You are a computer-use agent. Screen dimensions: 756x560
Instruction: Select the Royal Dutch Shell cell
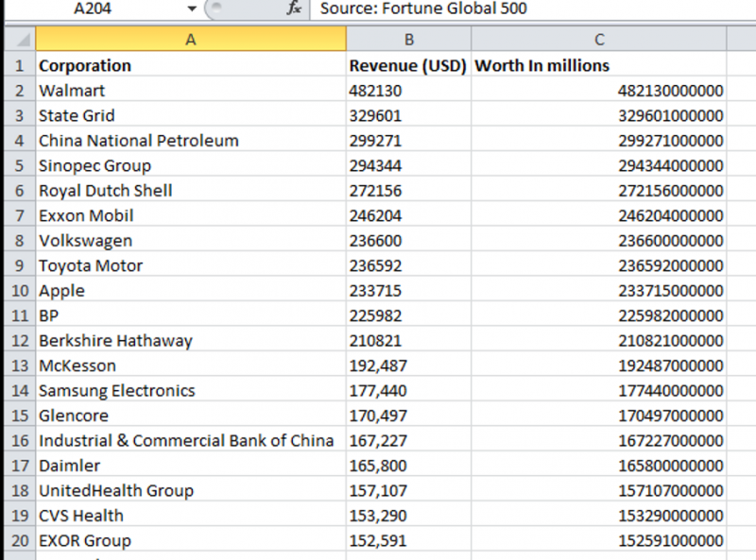191,191
